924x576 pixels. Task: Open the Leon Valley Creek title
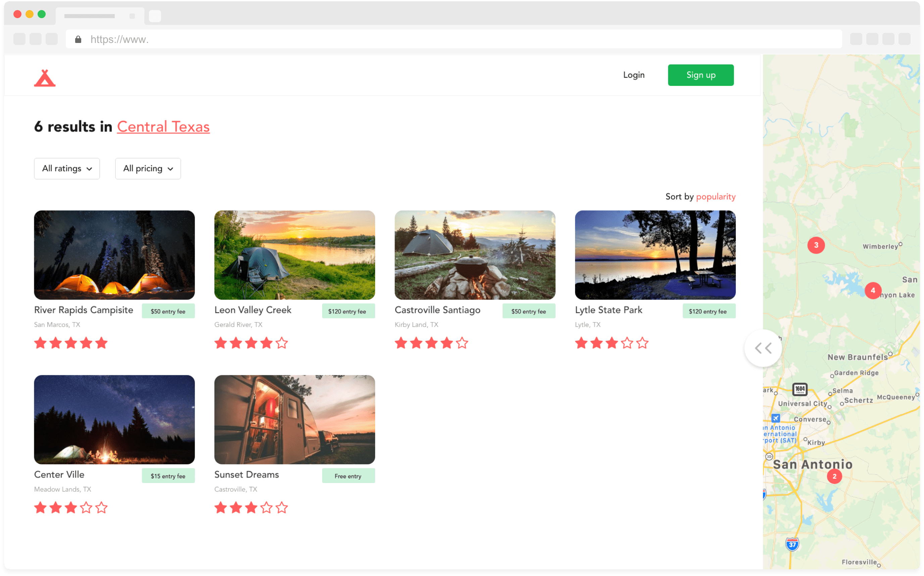(x=253, y=310)
